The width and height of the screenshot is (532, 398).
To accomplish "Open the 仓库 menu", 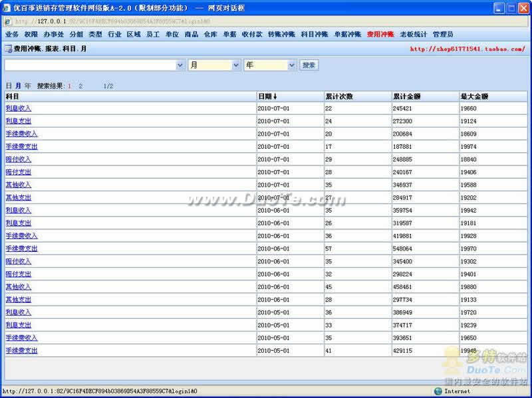I will click(x=210, y=35).
